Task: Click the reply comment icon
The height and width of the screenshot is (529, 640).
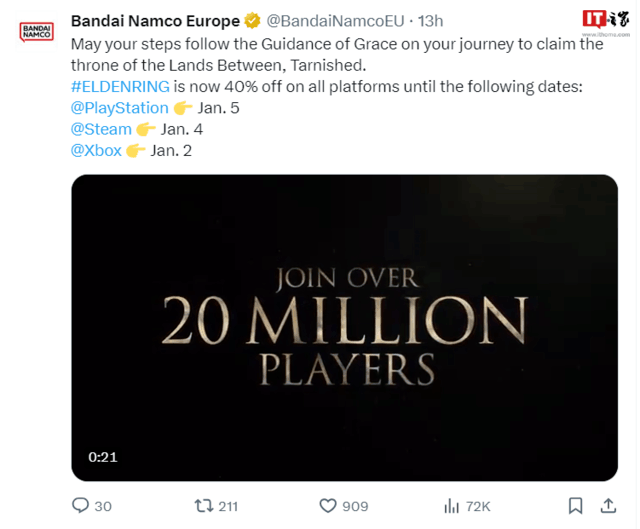Action: pyautogui.click(x=79, y=506)
